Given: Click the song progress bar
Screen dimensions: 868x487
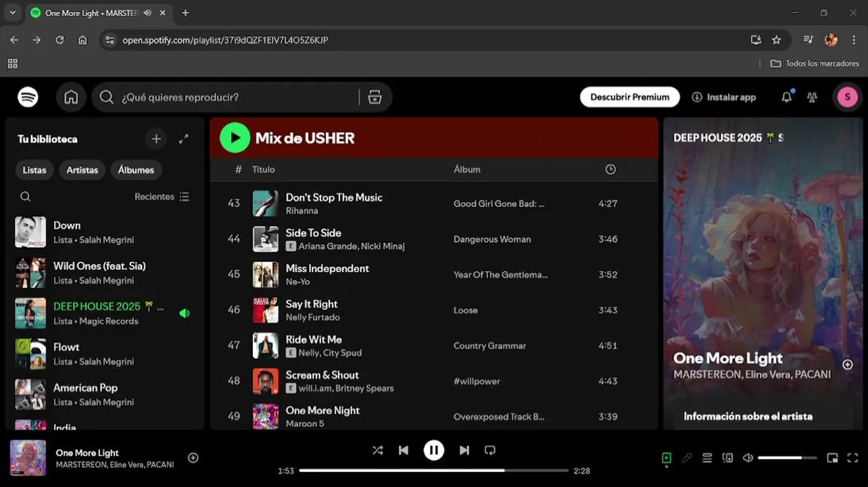Looking at the screenshot, I should [434, 470].
